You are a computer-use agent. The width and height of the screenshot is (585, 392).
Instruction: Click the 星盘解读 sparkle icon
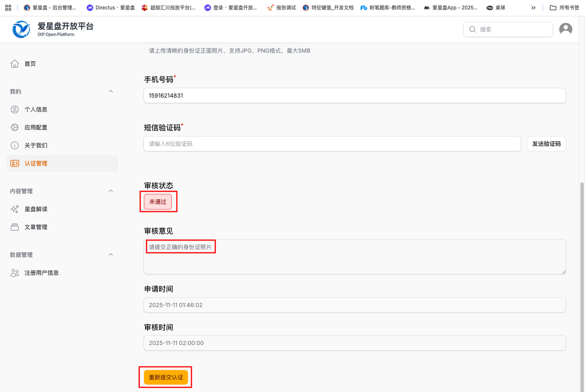tap(15, 209)
